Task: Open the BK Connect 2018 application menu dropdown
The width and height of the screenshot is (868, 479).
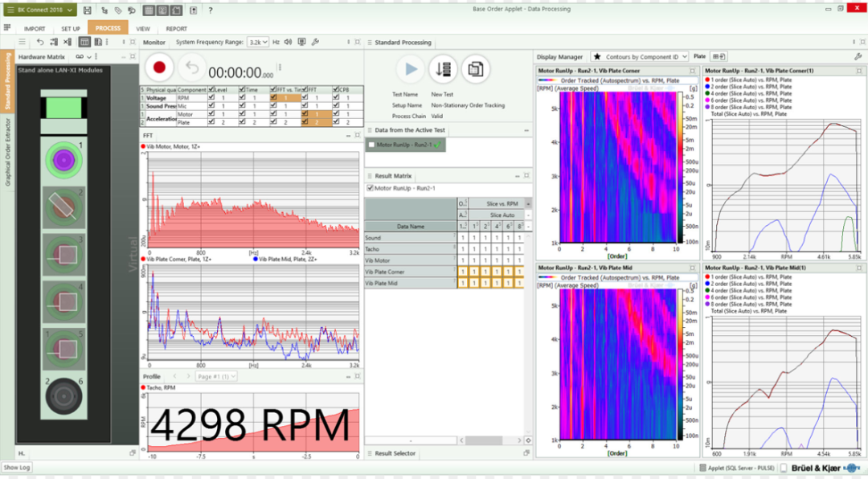Action: [x=40, y=10]
